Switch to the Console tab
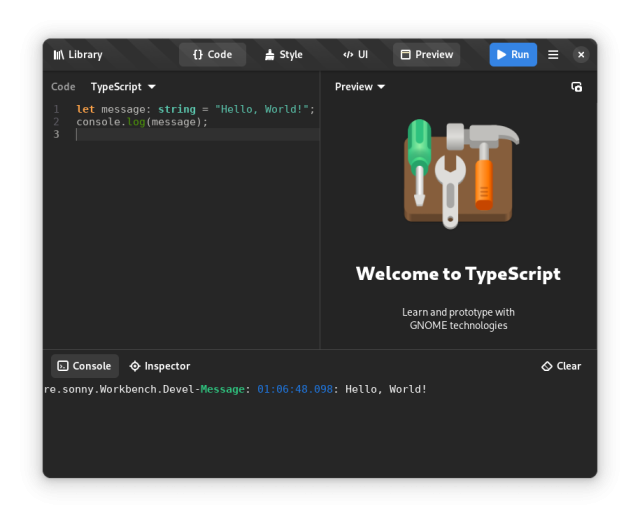Viewport: 640px width, 525px height. point(85,366)
